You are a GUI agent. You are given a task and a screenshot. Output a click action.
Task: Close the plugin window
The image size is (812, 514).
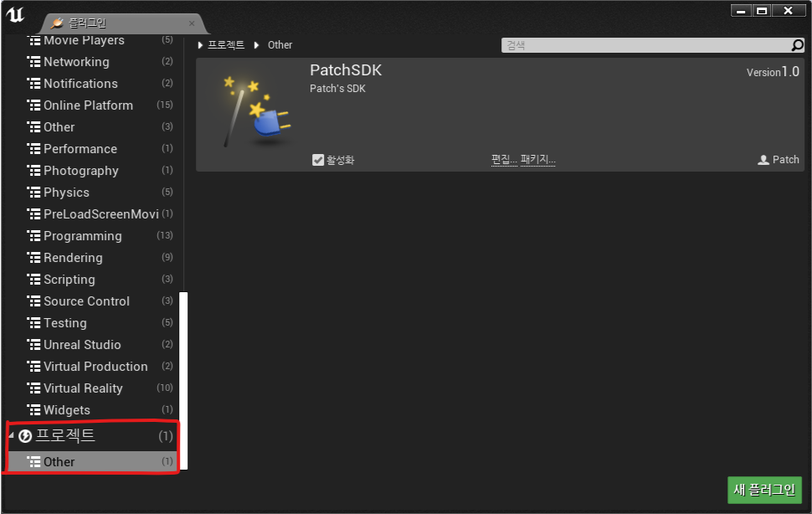(x=789, y=10)
